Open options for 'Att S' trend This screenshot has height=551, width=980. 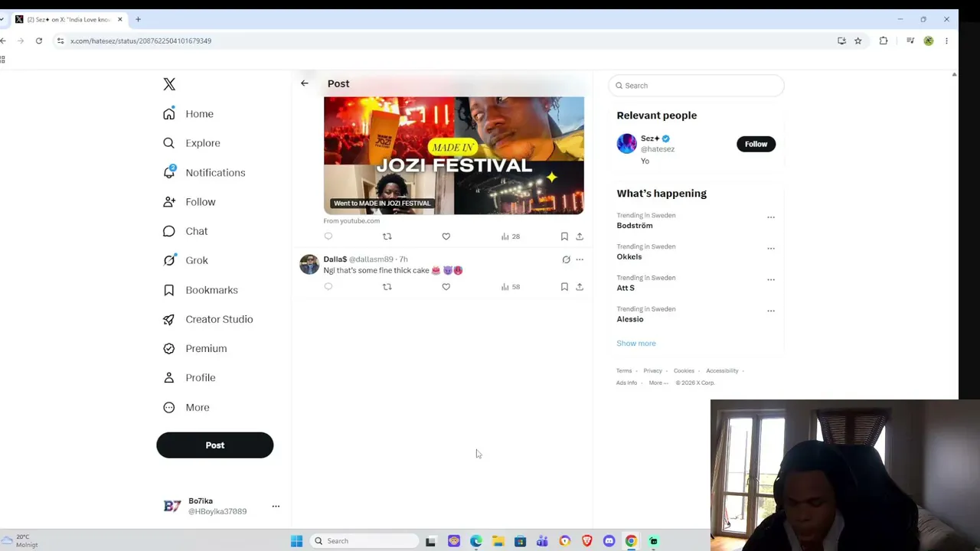(771, 280)
